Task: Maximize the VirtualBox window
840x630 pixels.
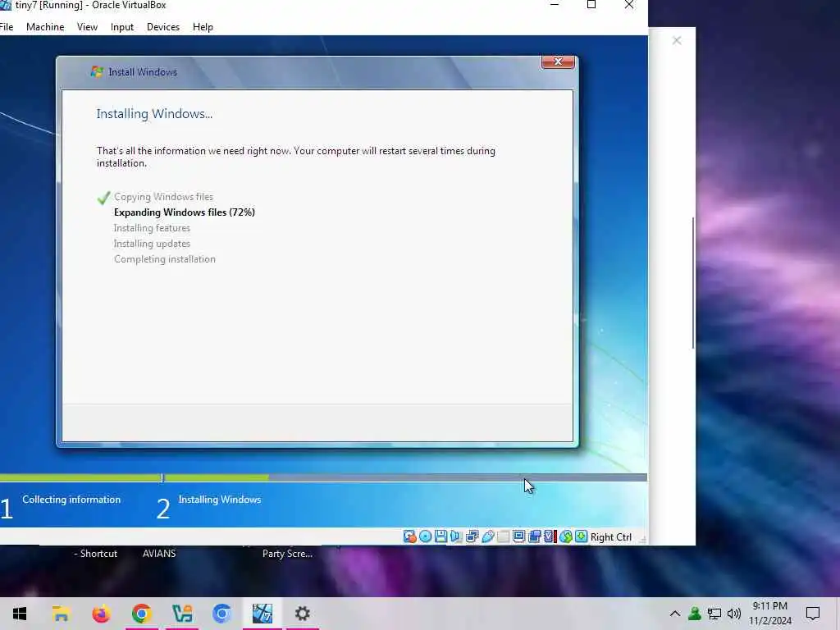Action: click(x=591, y=5)
